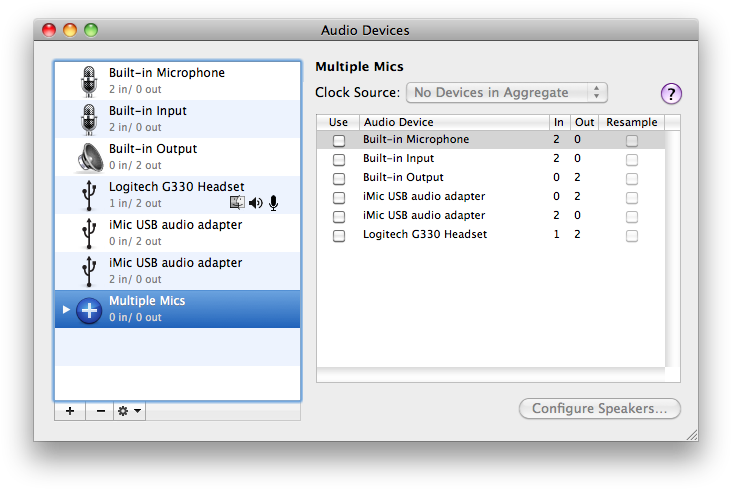
Task: Tick Use checkbox for Built-in Output
Action: [x=339, y=178]
